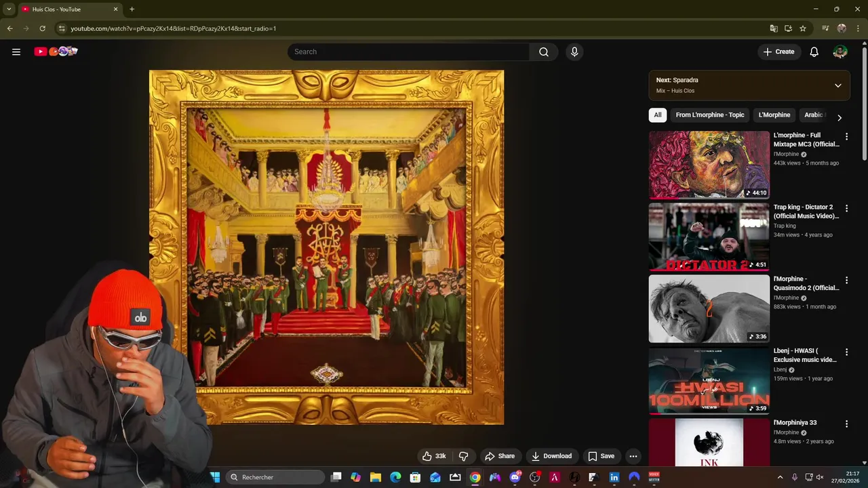Open options menu for Full Mixtape MC3
The width and height of the screenshot is (868, 488).
point(846,137)
